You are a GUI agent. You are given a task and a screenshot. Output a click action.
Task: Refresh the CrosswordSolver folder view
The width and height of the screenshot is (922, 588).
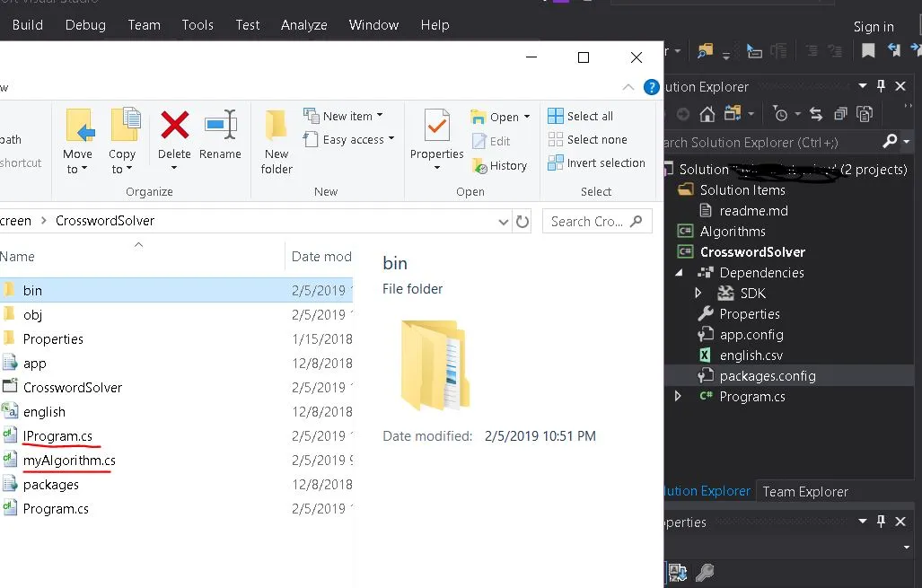(522, 222)
